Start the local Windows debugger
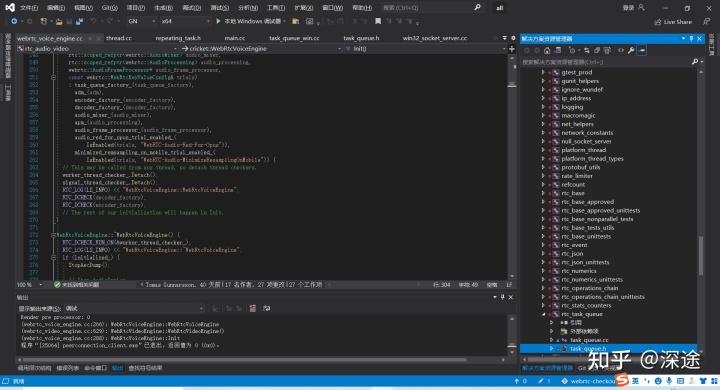This screenshot has width=720, height=390. point(251,21)
